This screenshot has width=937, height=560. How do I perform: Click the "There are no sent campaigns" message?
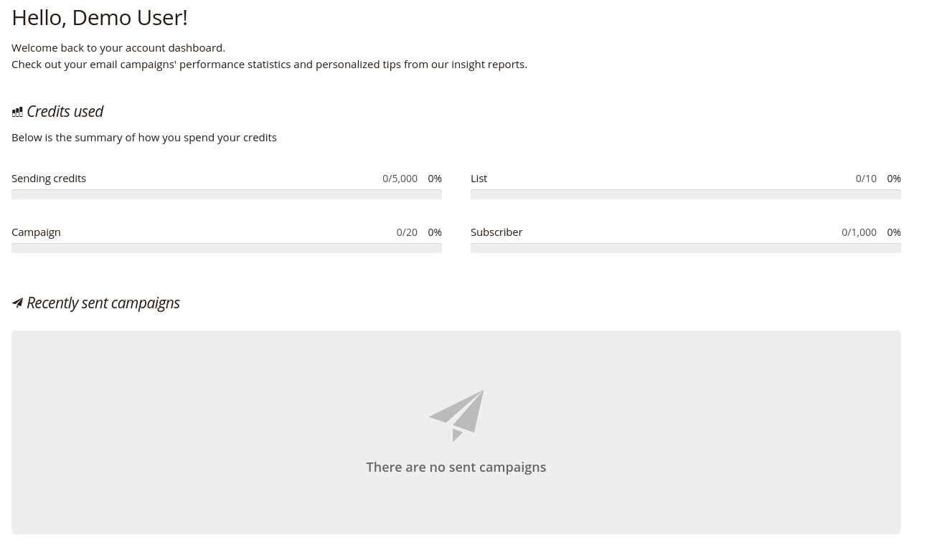point(456,467)
